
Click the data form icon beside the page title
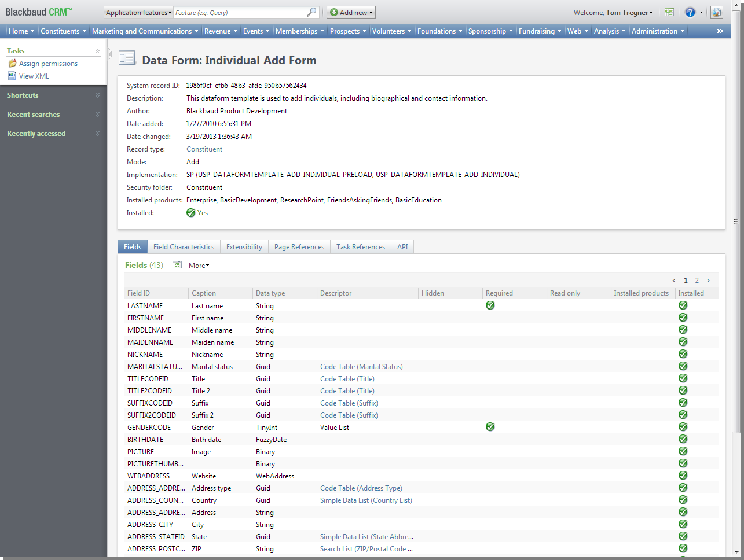coord(127,58)
